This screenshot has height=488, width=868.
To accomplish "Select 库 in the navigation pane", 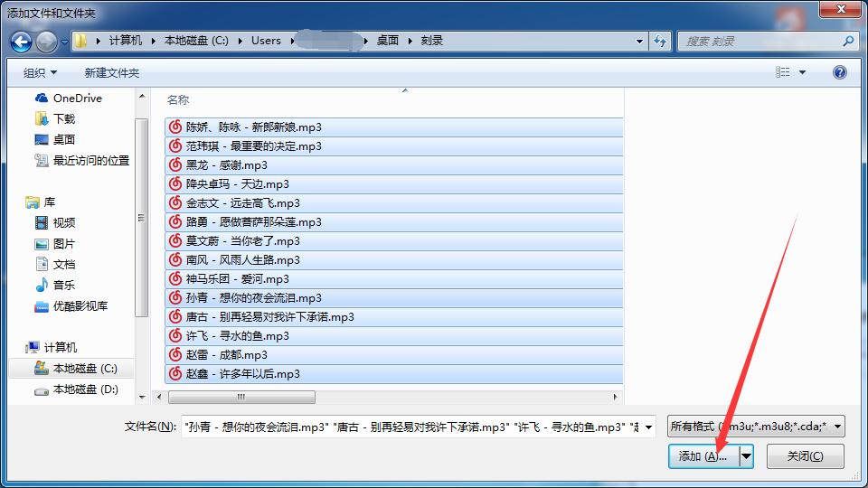I will [41, 202].
